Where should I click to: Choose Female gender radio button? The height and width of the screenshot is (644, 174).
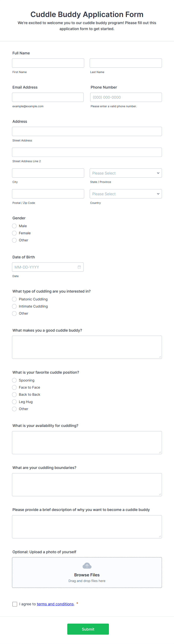pos(14,233)
